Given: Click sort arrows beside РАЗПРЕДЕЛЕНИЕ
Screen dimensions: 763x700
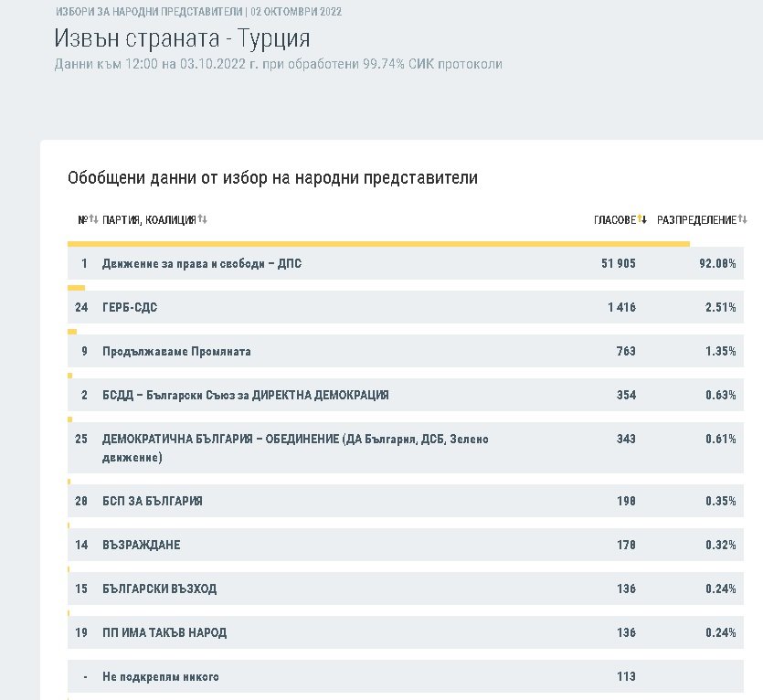Looking at the screenshot, I should tap(743, 219).
